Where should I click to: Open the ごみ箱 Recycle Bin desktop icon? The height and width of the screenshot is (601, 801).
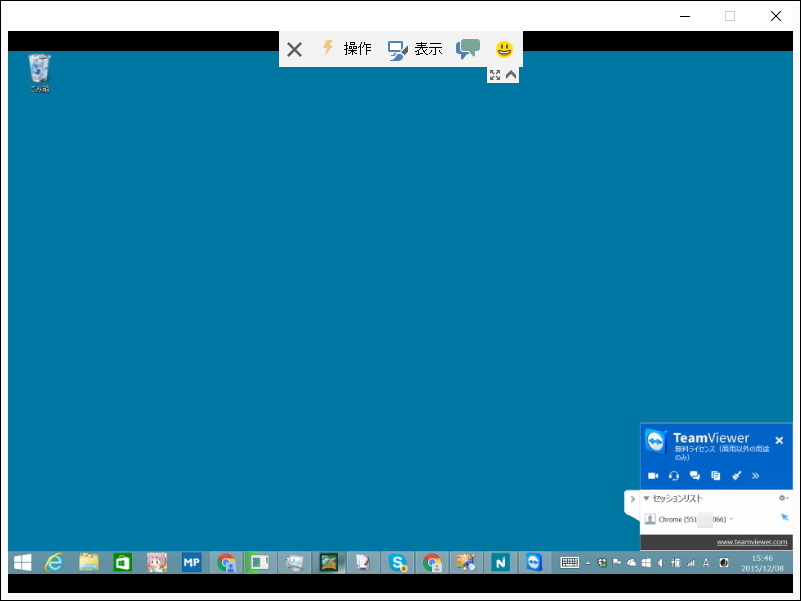coord(39,73)
